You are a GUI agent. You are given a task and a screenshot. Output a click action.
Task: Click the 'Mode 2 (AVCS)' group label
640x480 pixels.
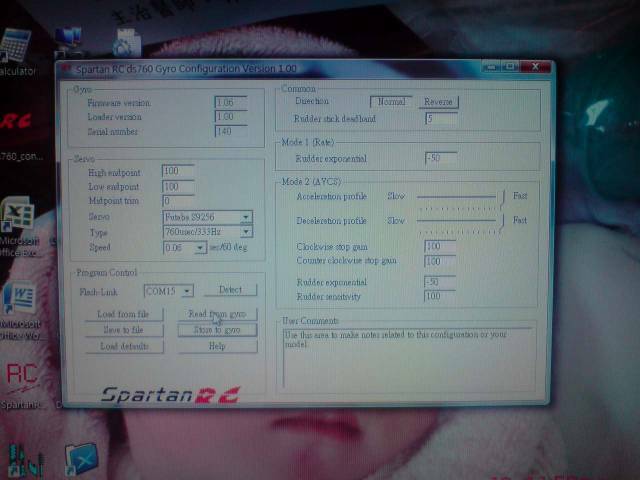pyautogui.click(x=311, y=182)
